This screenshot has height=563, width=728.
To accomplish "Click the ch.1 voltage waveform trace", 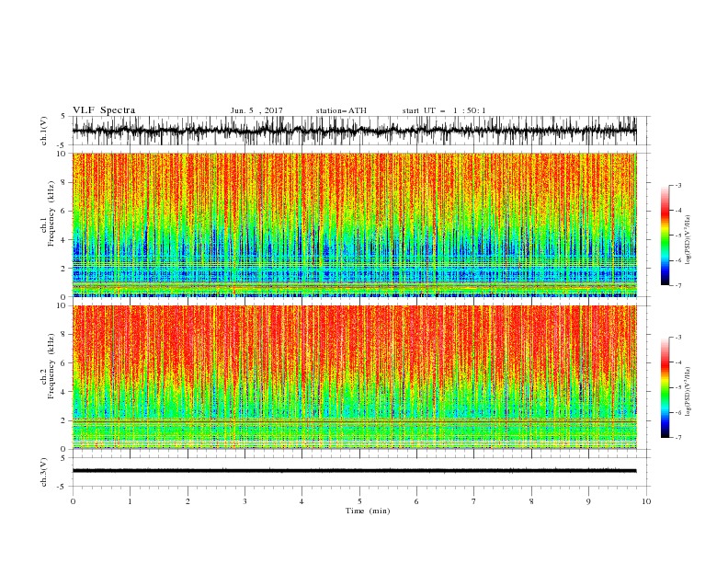I will coord(354,131).
